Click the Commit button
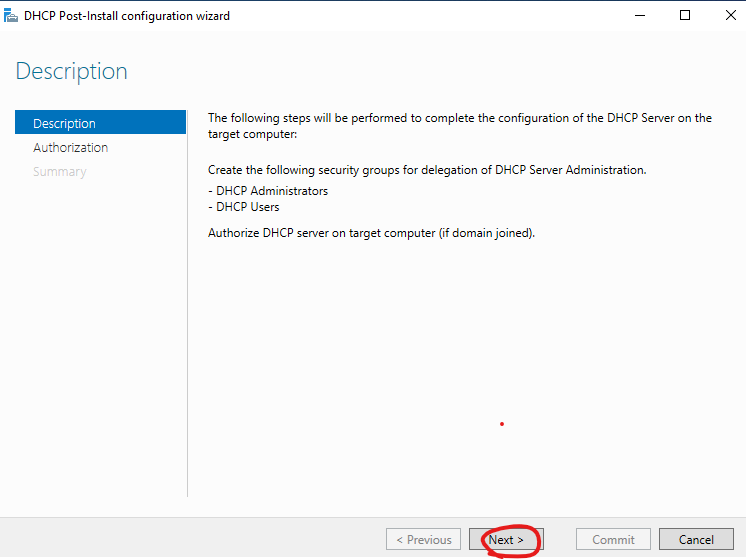Viewport: 746px width, 560px height. (613, 539)
